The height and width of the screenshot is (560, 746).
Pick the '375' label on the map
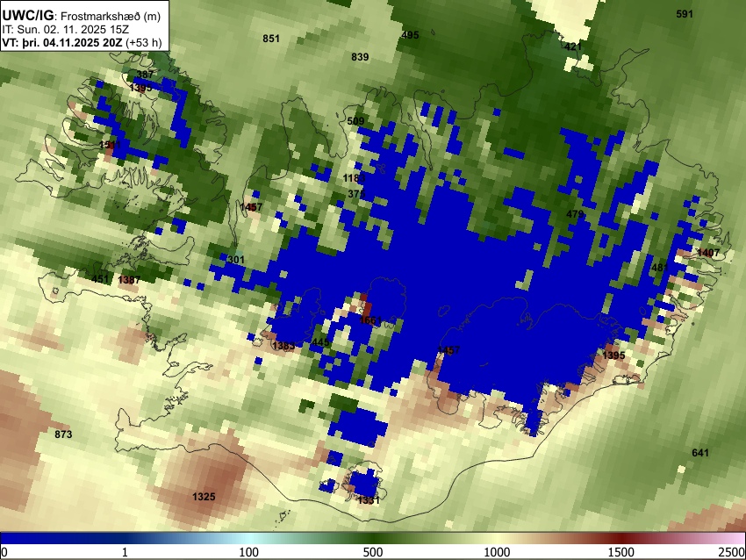(x=356, y=194)
